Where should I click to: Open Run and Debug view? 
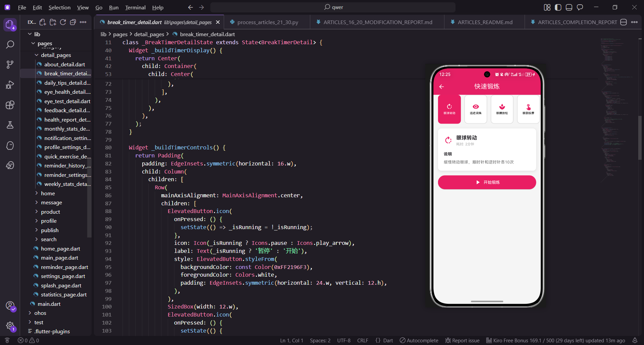pos(10,85)
